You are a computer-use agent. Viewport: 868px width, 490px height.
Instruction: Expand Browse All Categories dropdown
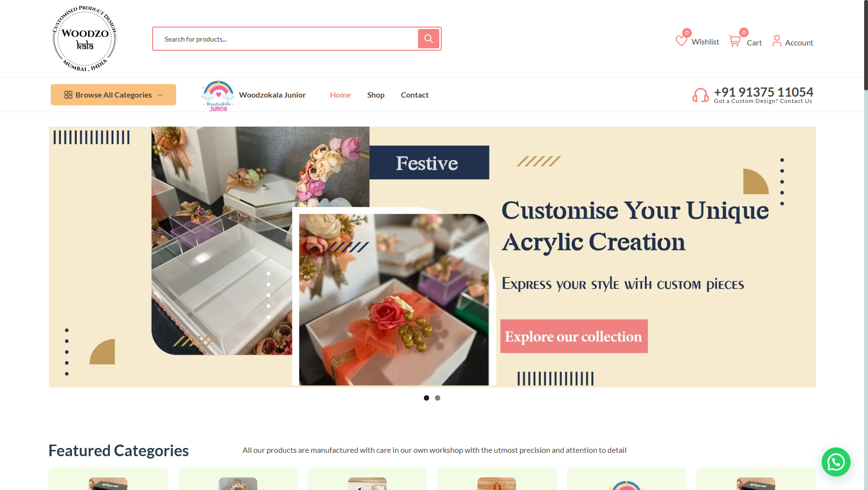113,95
